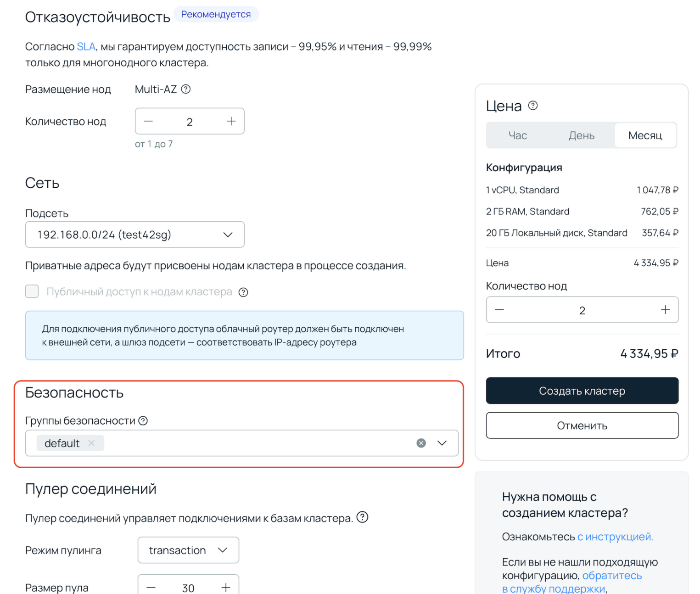Click help icon next to Публичный доступ

coord(243,292)
